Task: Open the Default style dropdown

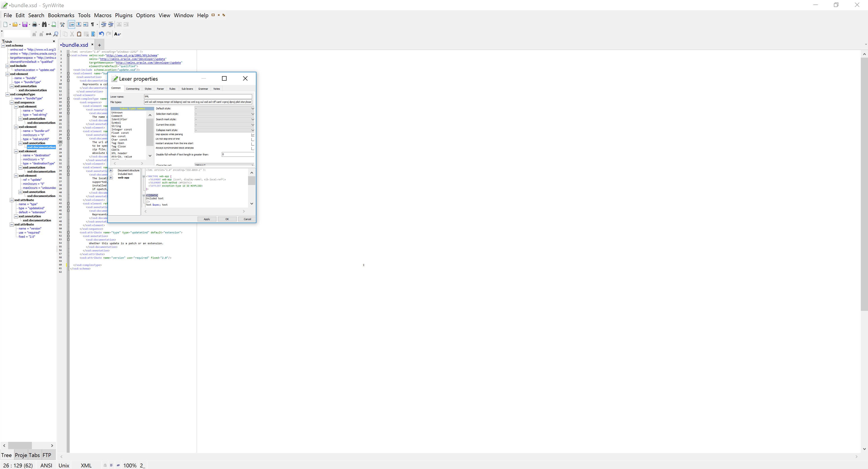Action: click(x=252, y=108)
